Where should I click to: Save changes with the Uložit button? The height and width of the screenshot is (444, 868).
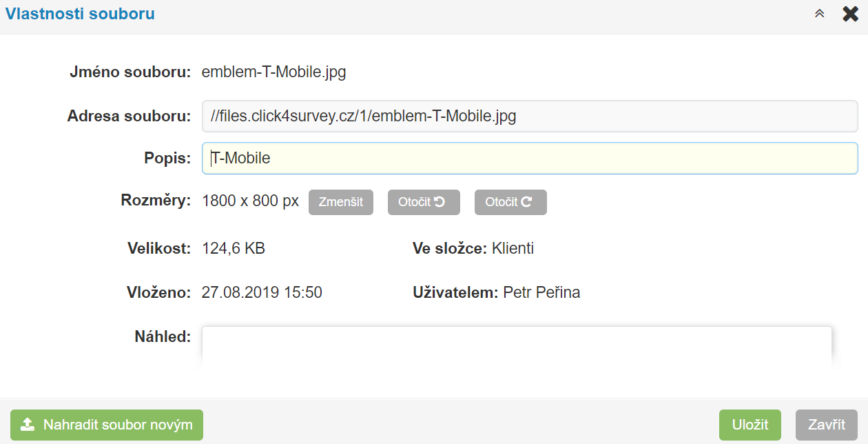click(750, 425)
